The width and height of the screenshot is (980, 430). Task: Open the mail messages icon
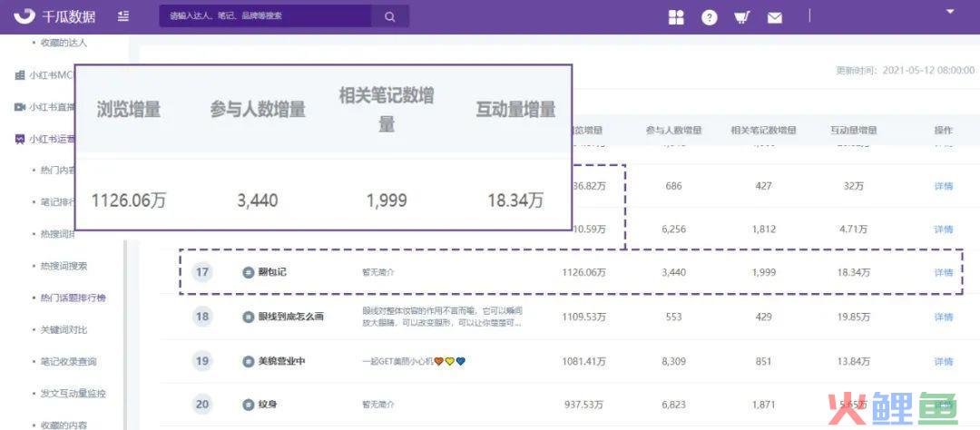(x=774, y=18)
